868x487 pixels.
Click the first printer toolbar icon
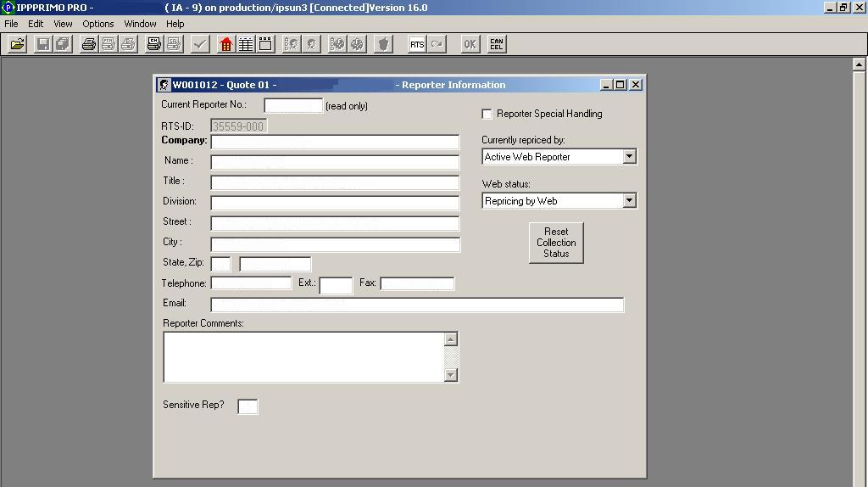click(x=88, y=44)
